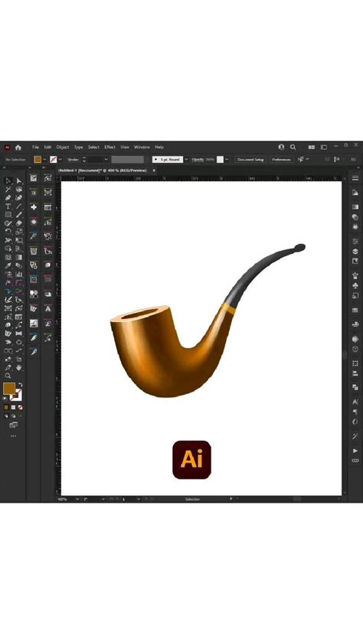
Task: Expand Edit Toolbar three dots
Action: pos(14,436)
